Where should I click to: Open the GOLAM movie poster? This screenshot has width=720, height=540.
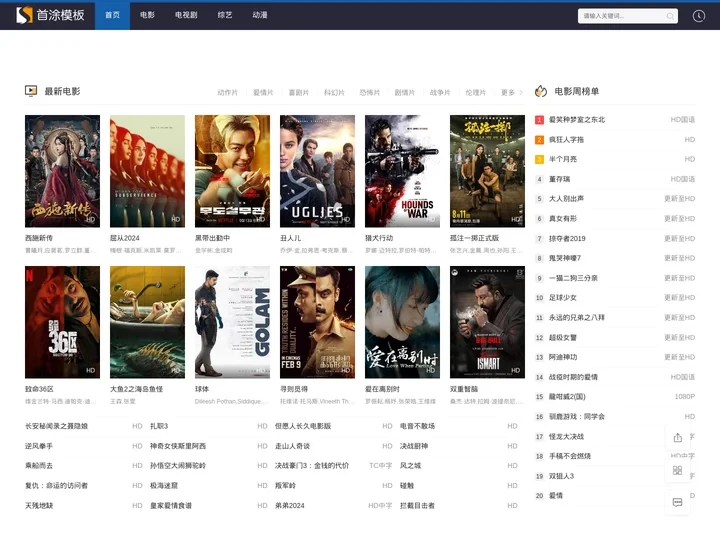232,322
